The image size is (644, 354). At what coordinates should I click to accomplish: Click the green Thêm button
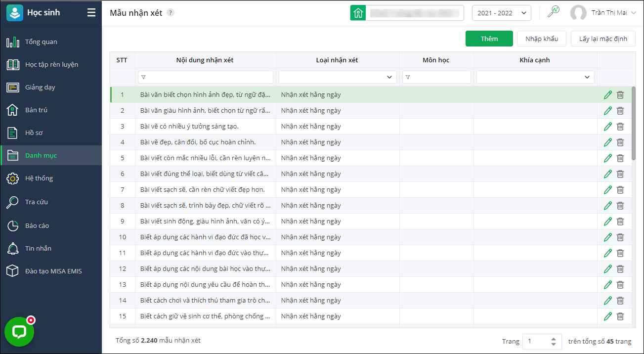pyautogui.click(x=489, y=39)
